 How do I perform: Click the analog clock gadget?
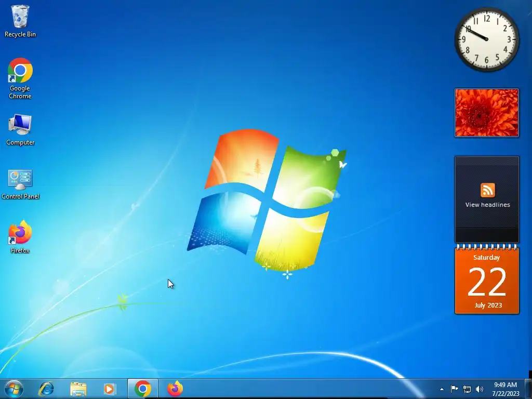(x=486, y=39)
